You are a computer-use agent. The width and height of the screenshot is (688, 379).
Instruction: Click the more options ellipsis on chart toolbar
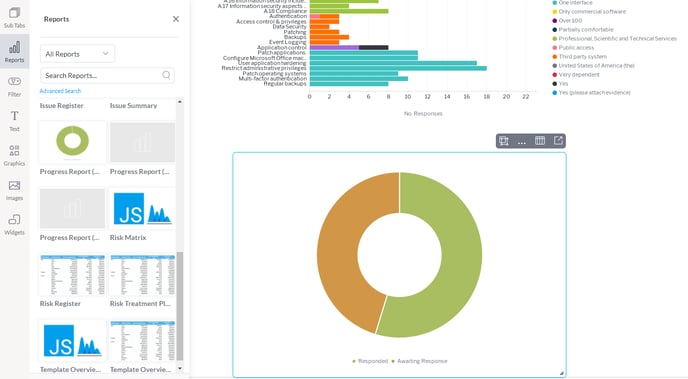521,141
